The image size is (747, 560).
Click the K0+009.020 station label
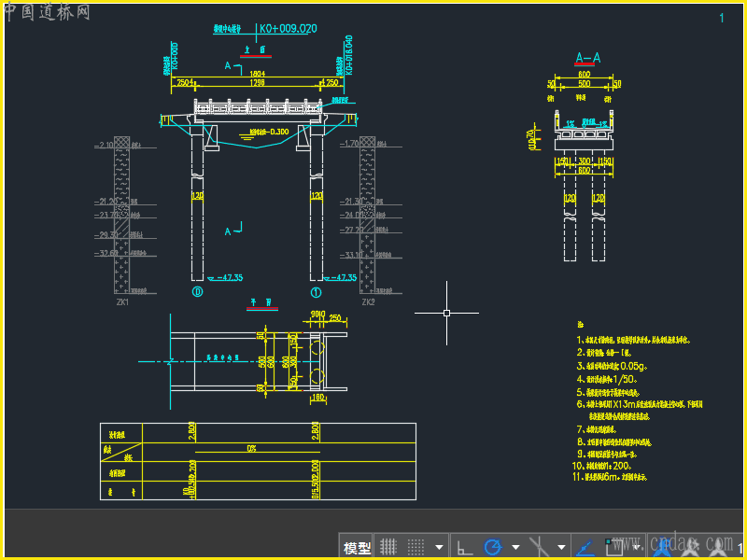[289, 29]
